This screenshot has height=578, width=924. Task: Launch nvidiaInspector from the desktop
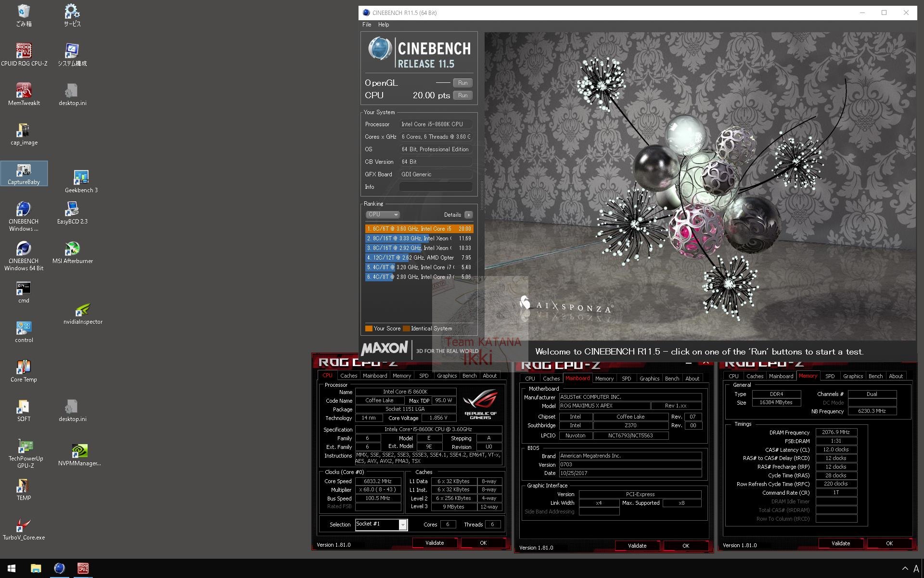click(x=83, y=313)
